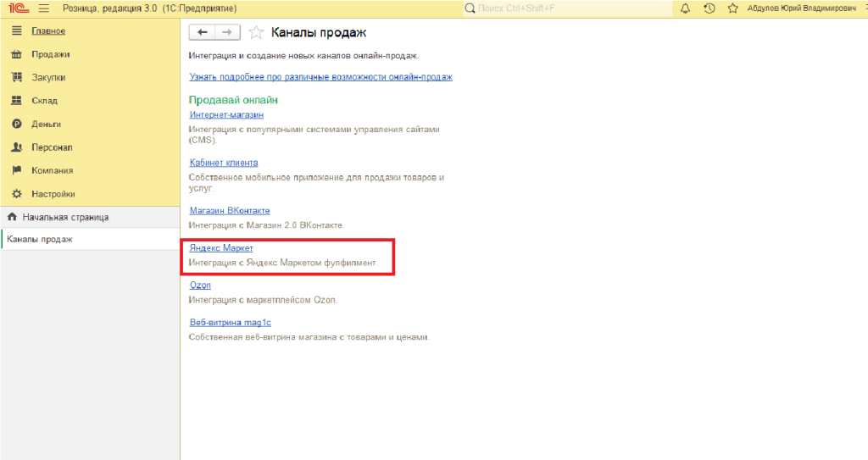Viewport: 868px width, 460px height.
Task: Open link about online sales possibilities
Action: point(320,77)
